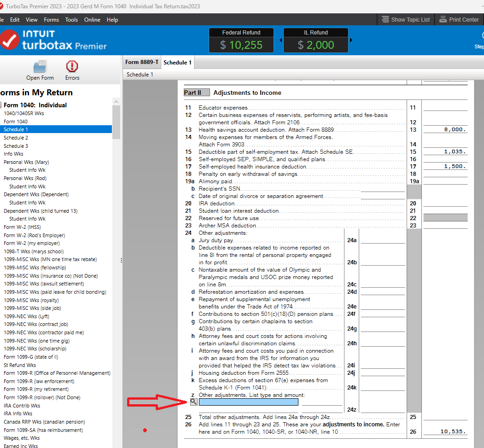Open the Show Topic List button
Image resolution: width=484 pixels, height=448 pixels.
coord(406,19)
